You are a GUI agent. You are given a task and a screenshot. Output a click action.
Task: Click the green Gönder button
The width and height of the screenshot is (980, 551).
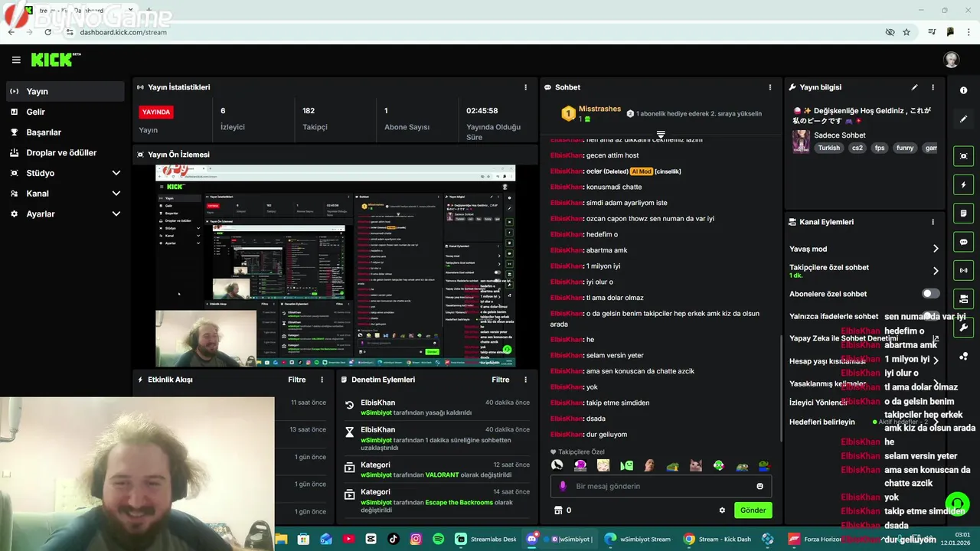click(753, 510)
